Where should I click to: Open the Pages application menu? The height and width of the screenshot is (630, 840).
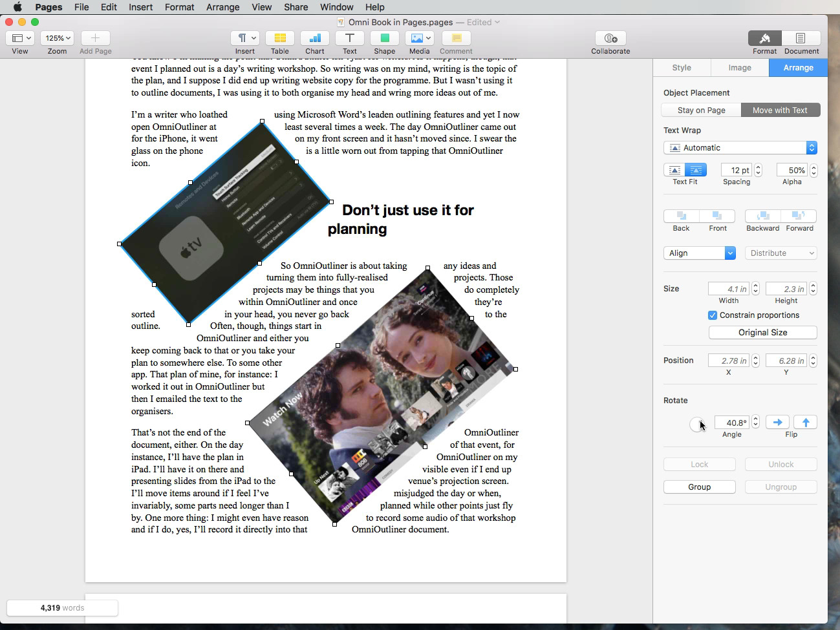[48, 7]
